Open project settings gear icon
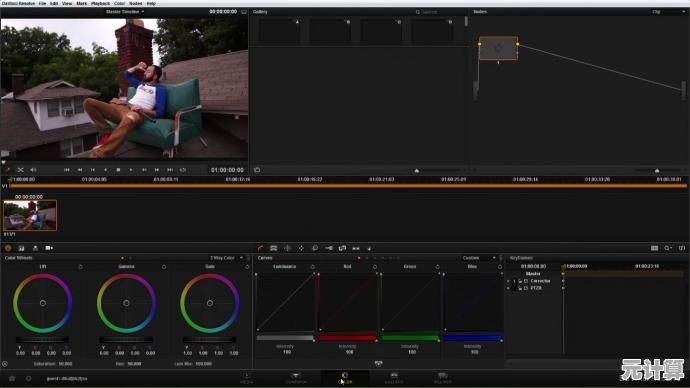Viewport: 690px width, 388px height. [x=29, y=378]
